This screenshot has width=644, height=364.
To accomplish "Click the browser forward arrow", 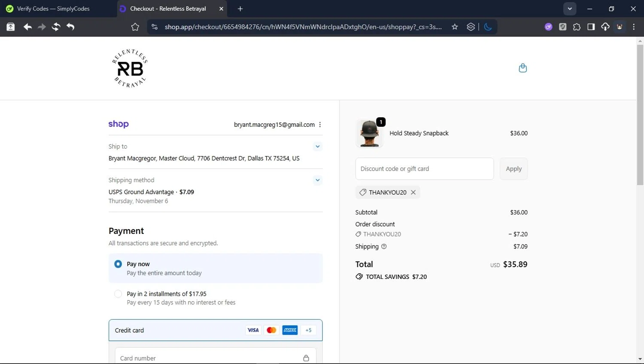I will pos(42,27).
